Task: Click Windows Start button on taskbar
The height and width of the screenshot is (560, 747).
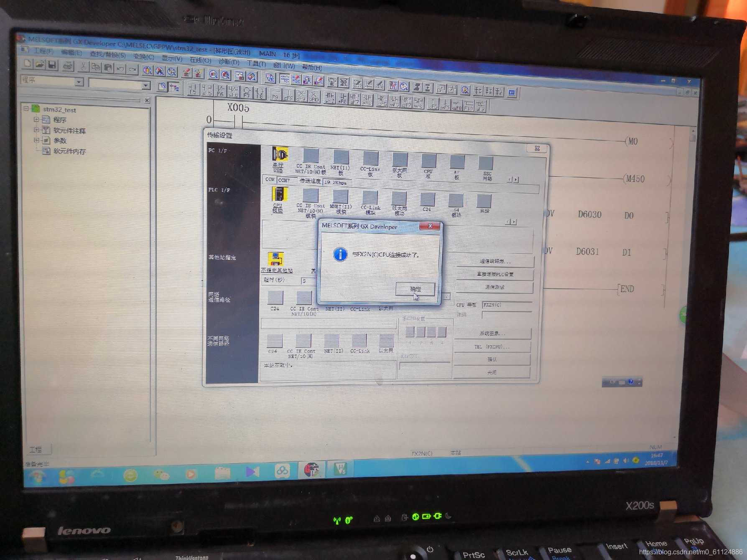Action: (38, 476)
